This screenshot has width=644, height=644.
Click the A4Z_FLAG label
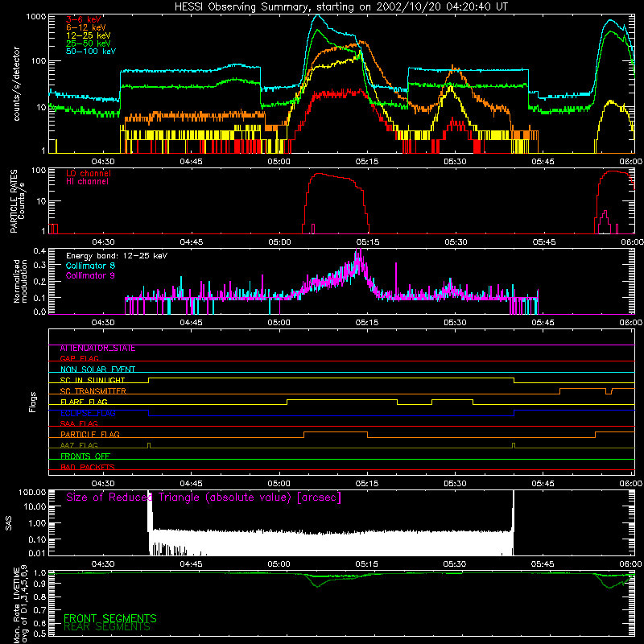tap(79, 445)
